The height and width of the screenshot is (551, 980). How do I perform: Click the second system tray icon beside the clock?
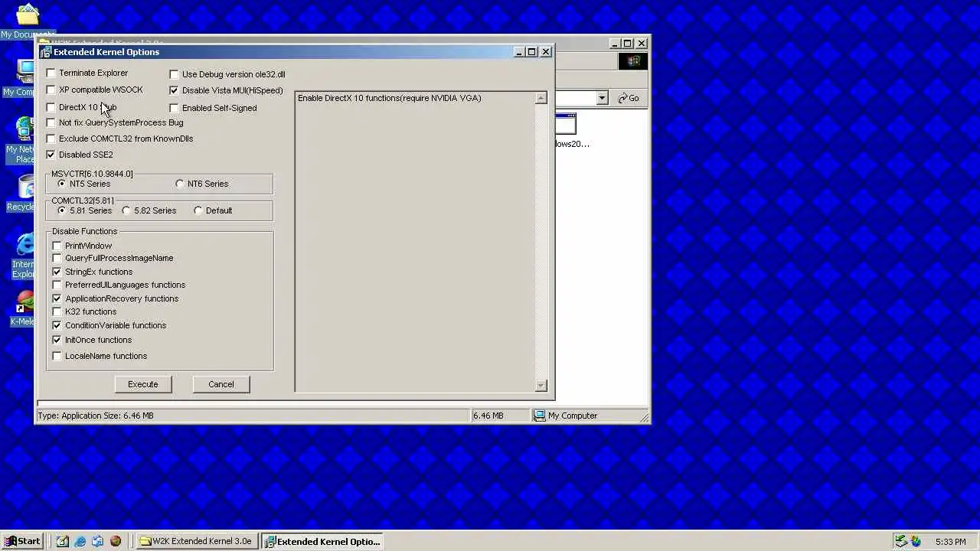tap(916, 541)
